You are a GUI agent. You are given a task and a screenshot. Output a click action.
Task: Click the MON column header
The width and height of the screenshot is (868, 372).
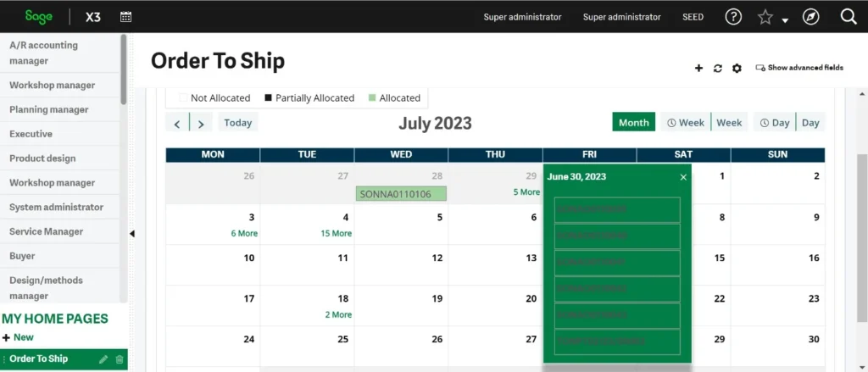(213, 154)
